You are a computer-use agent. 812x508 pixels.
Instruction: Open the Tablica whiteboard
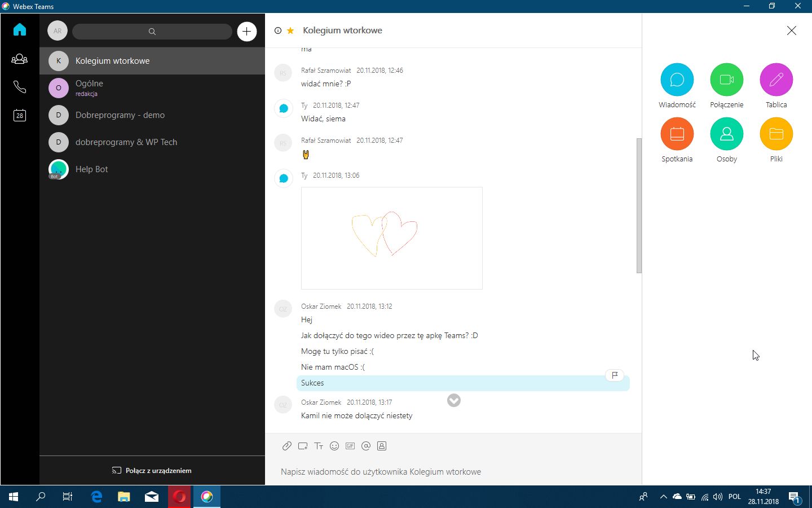click(776, 79)
